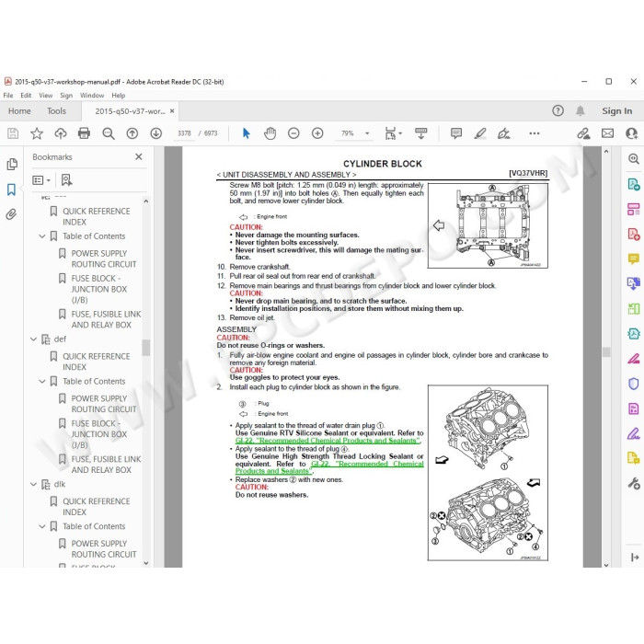Show more tools ellipsis
644x644 pixels.
(535, 133)
